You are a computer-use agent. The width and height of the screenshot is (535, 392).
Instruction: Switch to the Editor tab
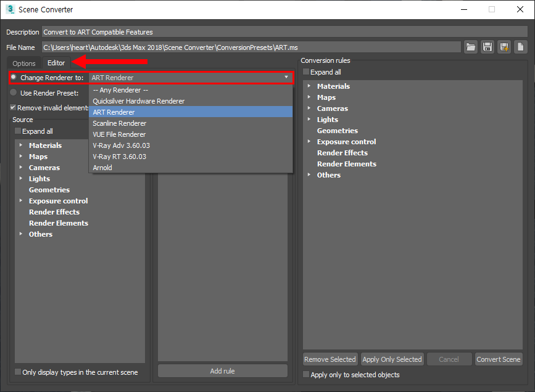tap(56, 63)
